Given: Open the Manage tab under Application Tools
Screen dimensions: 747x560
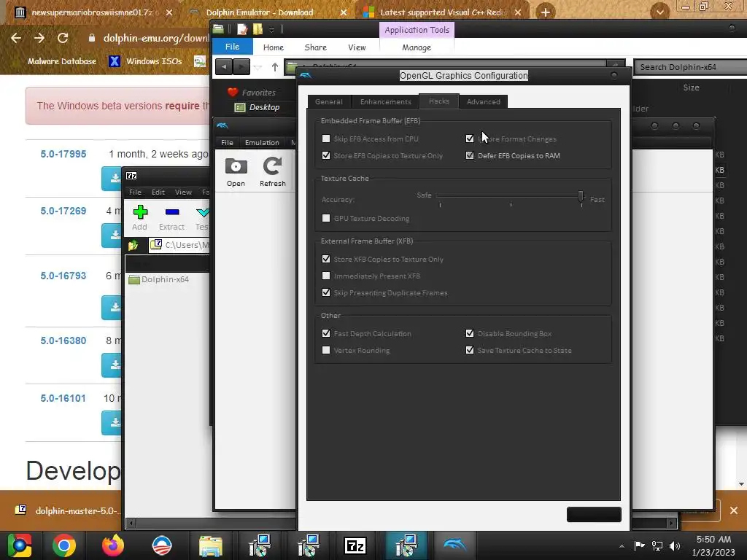Looking at the screenshot, I should pyautogui.click(x=417, y=47).
